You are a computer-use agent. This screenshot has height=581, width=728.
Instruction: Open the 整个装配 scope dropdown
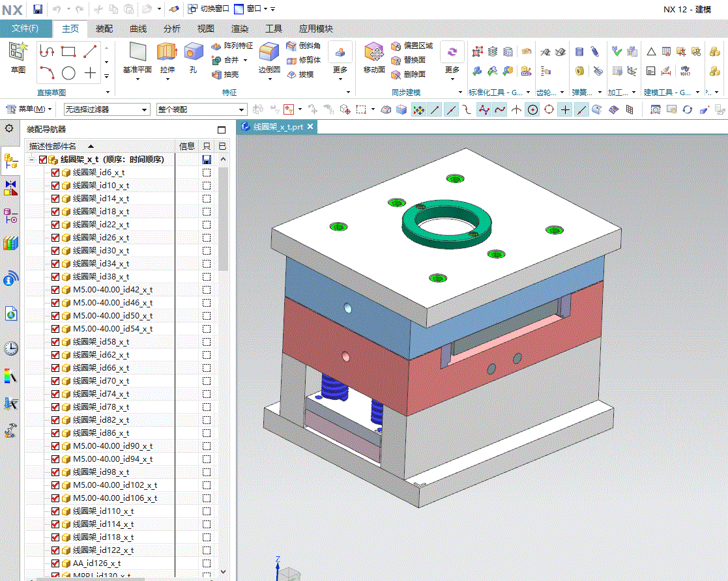201,110
